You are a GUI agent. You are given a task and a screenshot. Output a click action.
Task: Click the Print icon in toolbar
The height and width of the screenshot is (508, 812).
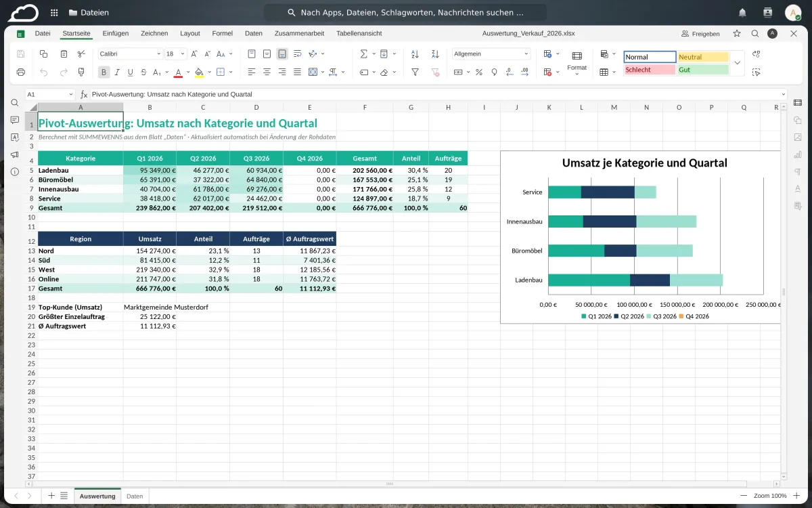click(x=21, y=72)
